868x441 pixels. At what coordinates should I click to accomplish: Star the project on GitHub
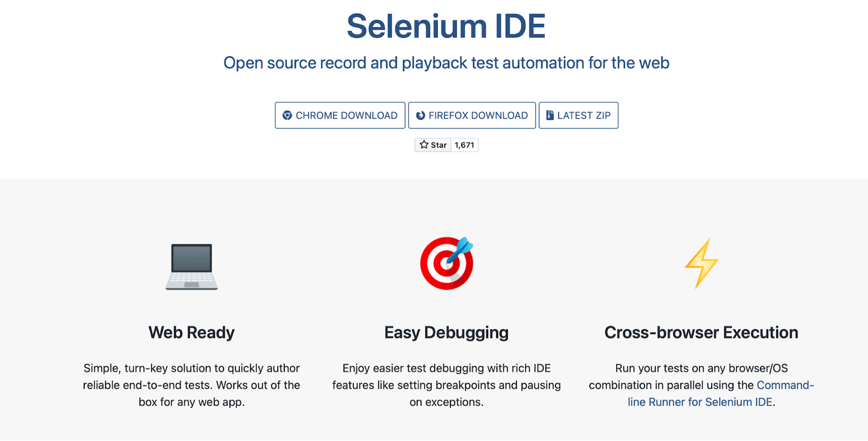click(x=432, y=144)
